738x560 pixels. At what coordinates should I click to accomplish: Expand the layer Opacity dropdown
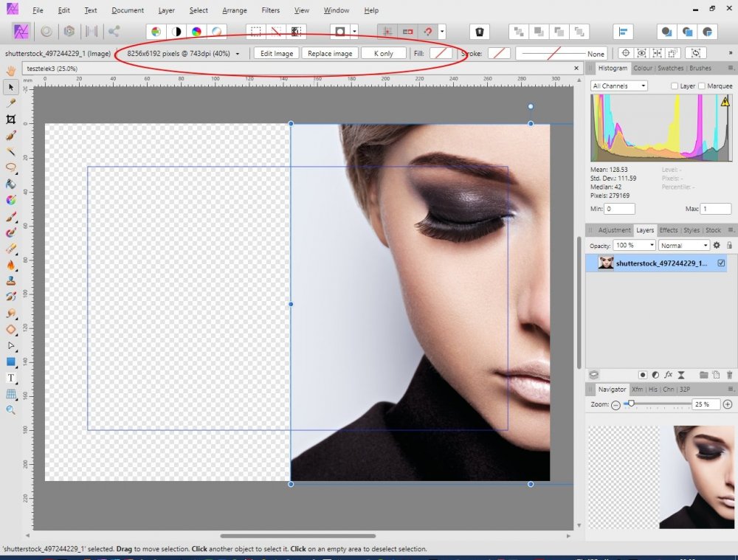[634, 245]
